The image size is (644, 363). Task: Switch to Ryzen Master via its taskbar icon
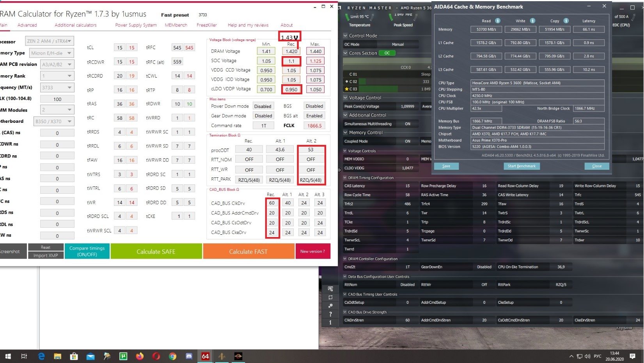pyautogui.click(x=238, y=356)
